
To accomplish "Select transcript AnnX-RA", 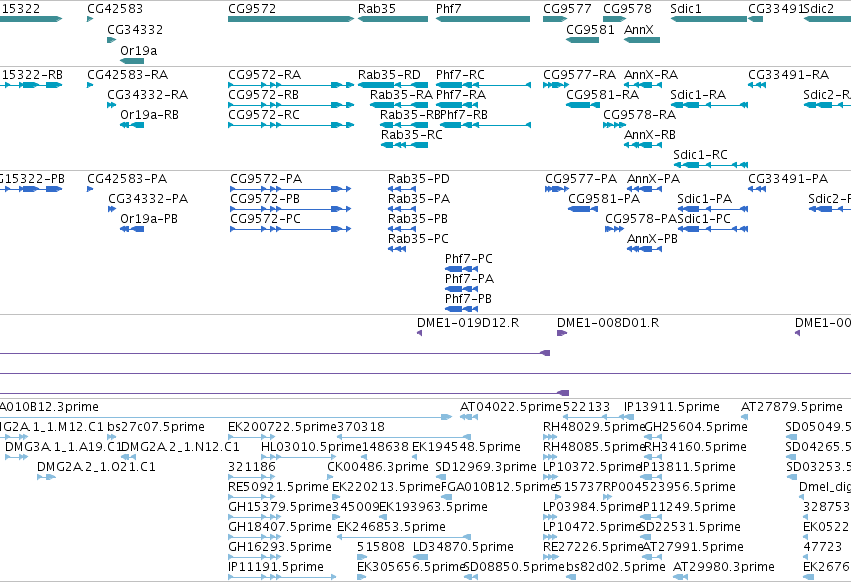I will [x=651, y=74].
